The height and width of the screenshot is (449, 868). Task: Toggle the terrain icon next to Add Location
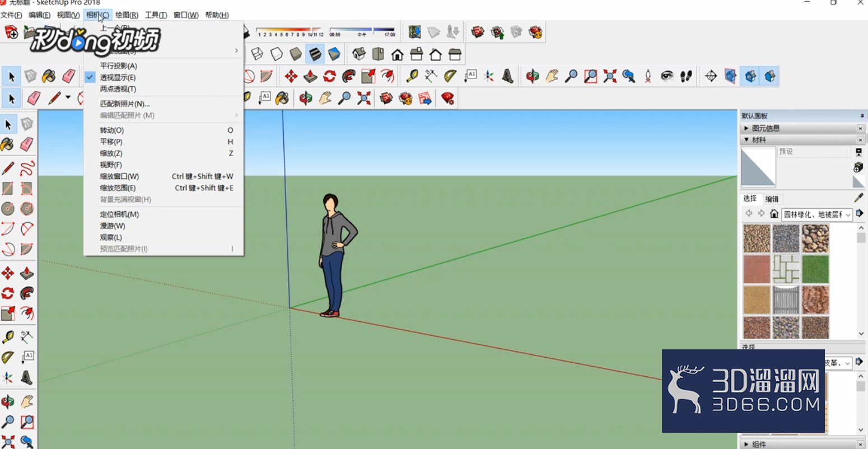pyautogui.click(x=433, y=32)
